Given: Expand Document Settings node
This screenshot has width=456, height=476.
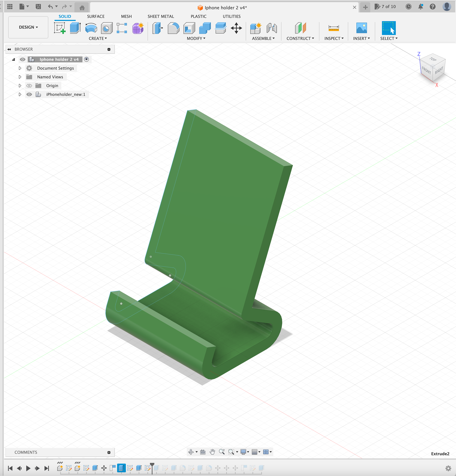Looking at the screenshot, I should pyautogui.click(x=20, y=68).
